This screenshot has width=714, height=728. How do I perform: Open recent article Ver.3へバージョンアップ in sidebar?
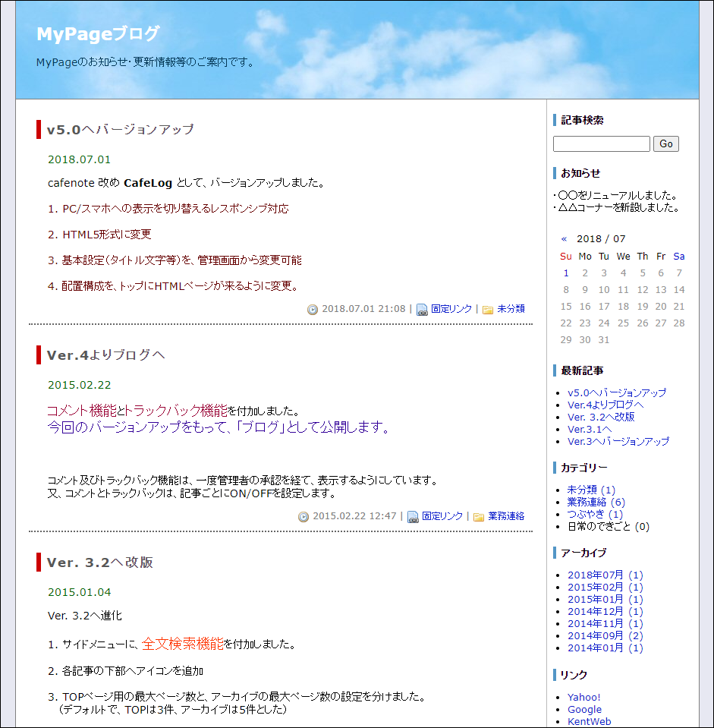[618, 441]
